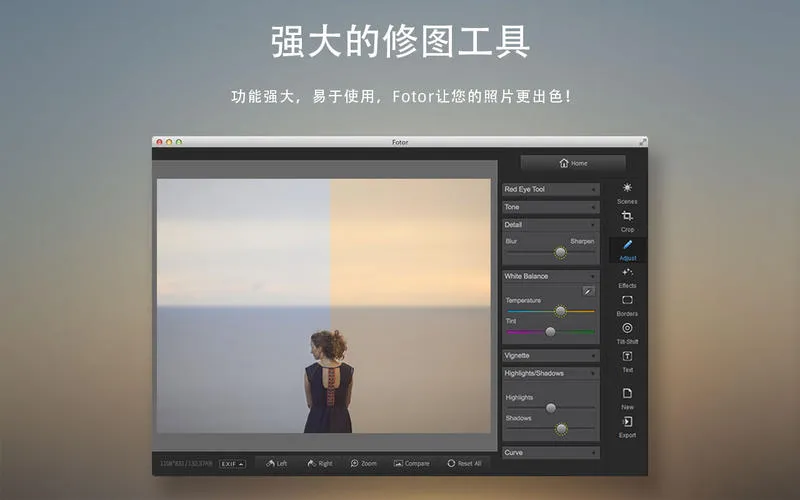Open the Borders tool icon
Viewport: 800px width, 500px height.
[x=627, y=300]
